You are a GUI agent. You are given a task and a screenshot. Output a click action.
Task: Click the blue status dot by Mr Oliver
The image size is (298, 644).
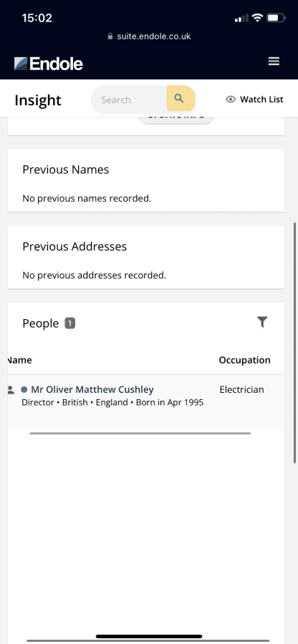pyautogui.click(x=24, y=389)
